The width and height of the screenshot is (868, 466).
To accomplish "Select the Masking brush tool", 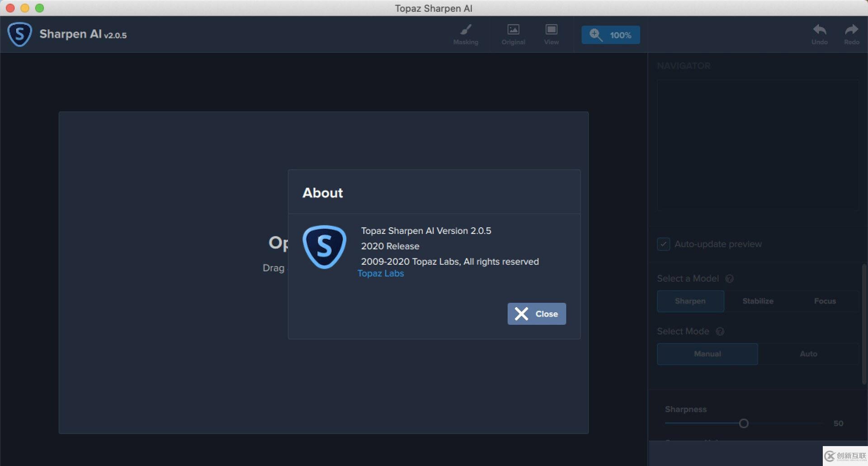I will [466, 34].
